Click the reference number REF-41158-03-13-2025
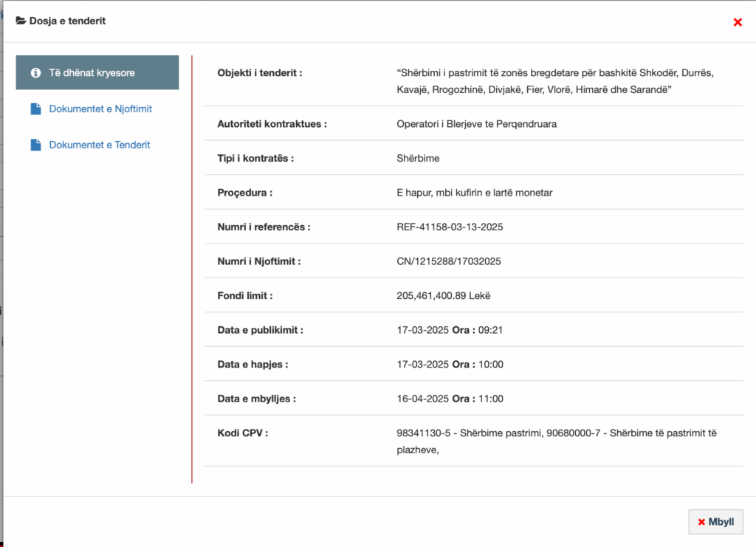Viewport: 756px width, 547px height. 450,227
